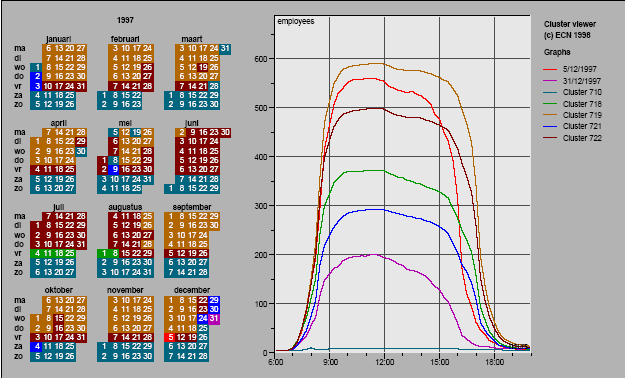The height and width of the screenshot is (378, 625).
Task: Pick Cluster 719 in the graphs legend
Action: 572,115
